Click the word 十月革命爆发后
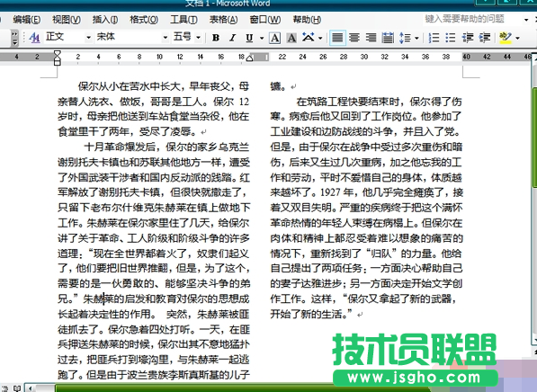This screenshot has width=537, height=392. click(120, 147)
